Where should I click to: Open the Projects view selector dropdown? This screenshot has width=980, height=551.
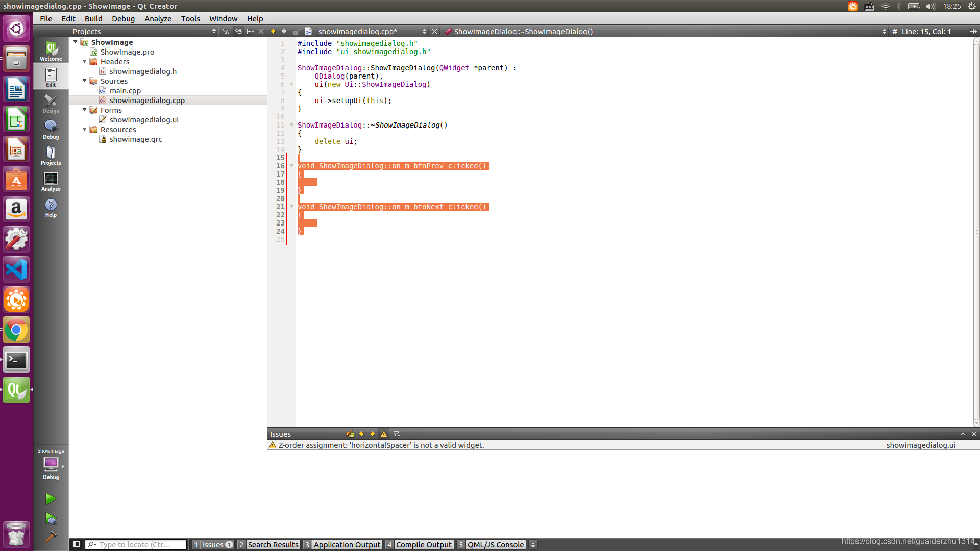click(x=214, y=31)
